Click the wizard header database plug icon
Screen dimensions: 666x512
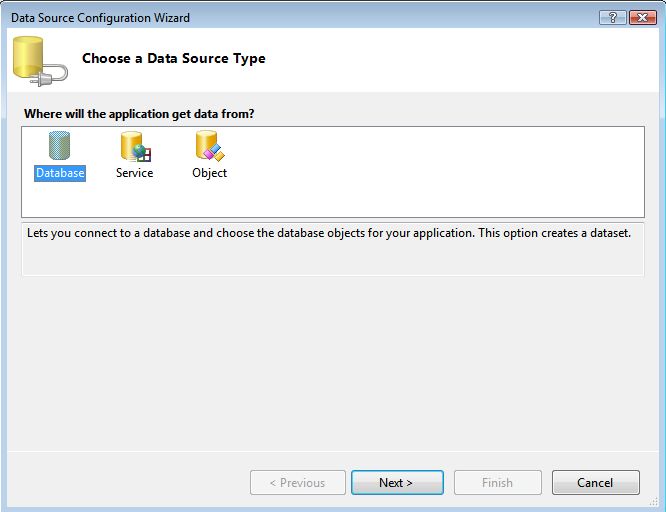[39, 60]
